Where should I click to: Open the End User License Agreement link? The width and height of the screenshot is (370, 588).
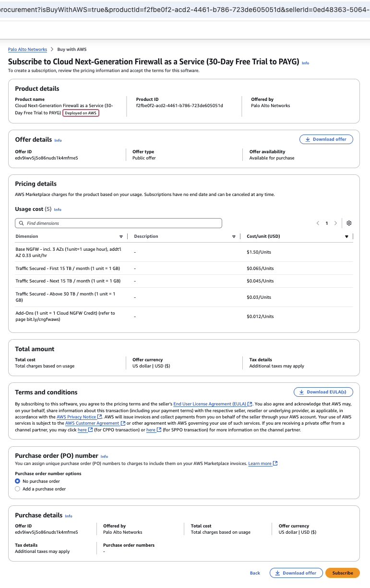click(x=210, y=404)
